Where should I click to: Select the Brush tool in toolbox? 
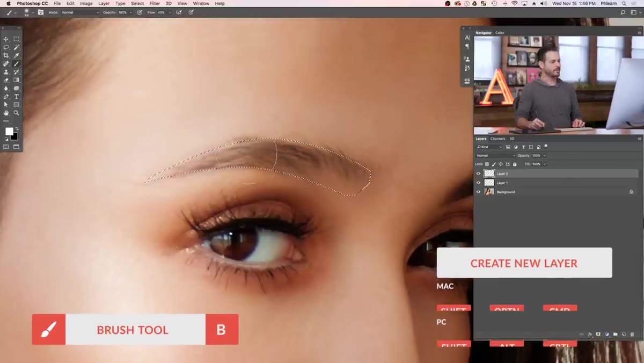pyautogui.click(x=16, y=63)
